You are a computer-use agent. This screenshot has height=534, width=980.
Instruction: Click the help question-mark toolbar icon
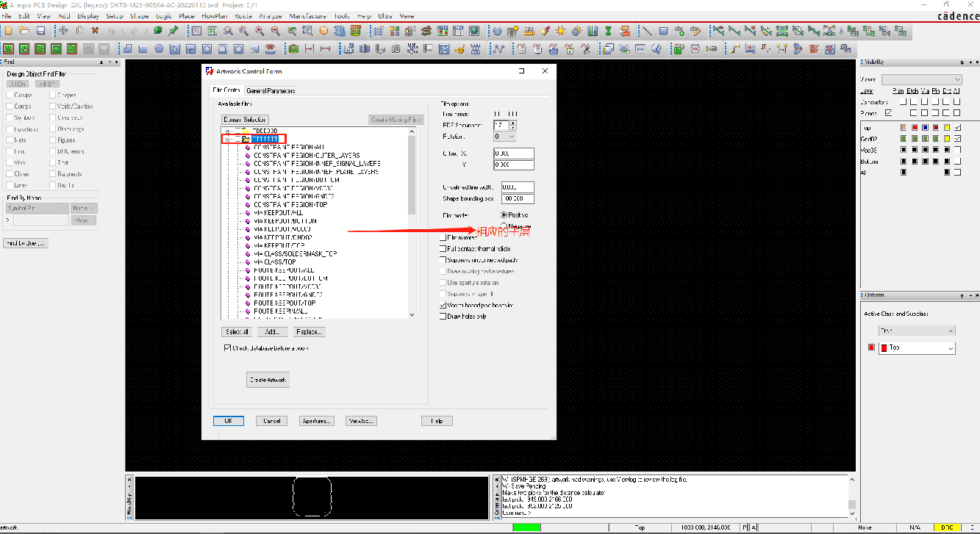[656, 48]
